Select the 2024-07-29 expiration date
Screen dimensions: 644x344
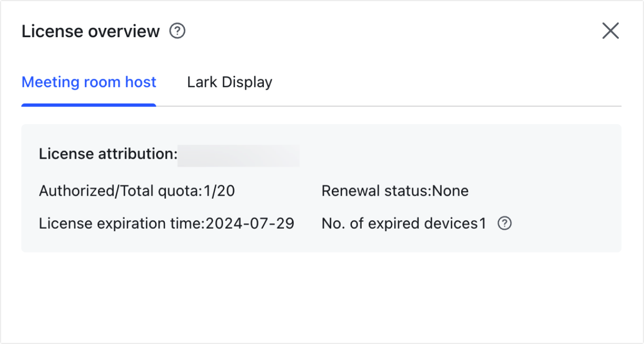250,223
